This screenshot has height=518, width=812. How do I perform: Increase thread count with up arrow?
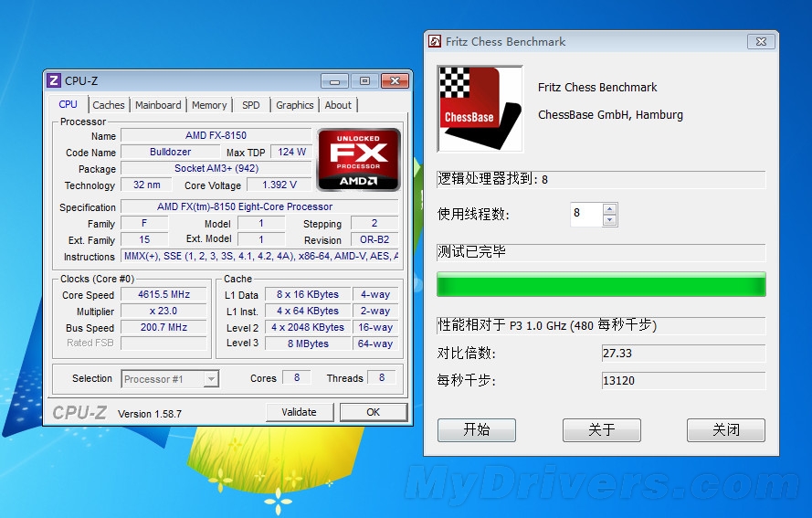coord(610,209)
